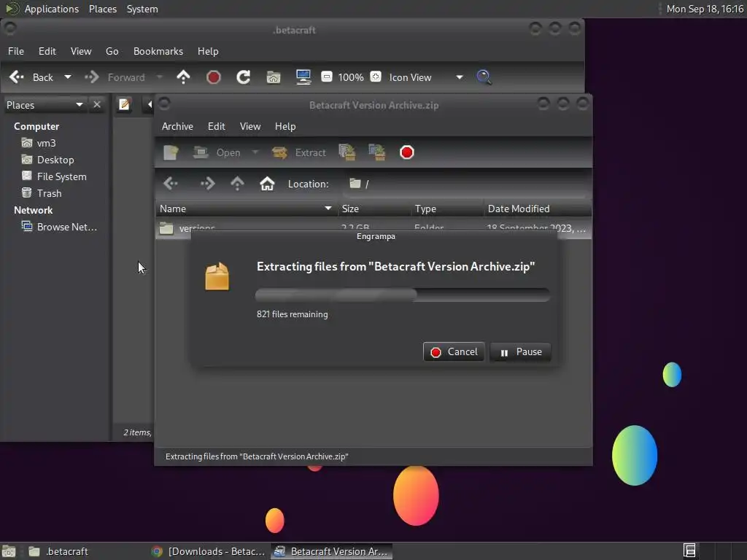Click the Add folder icon in Engrampa
Viewport: 747px width, 560px height.
pos(377,152)
